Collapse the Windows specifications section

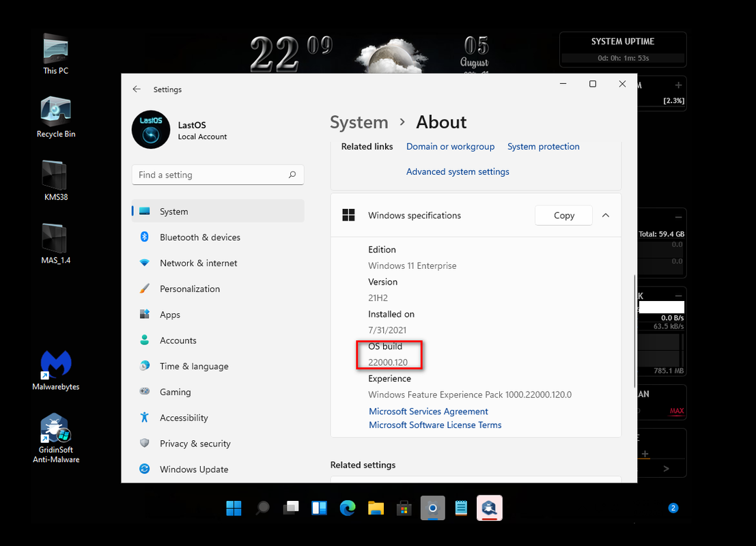(x=606, y=215)
